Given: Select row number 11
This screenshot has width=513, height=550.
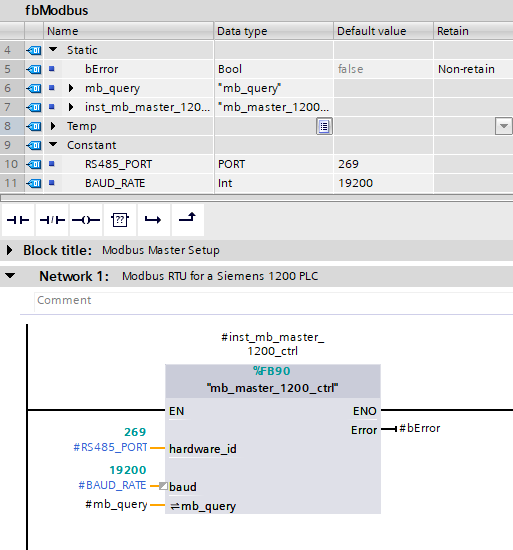Looking at the screenshot, I should [x=11, y=183].
